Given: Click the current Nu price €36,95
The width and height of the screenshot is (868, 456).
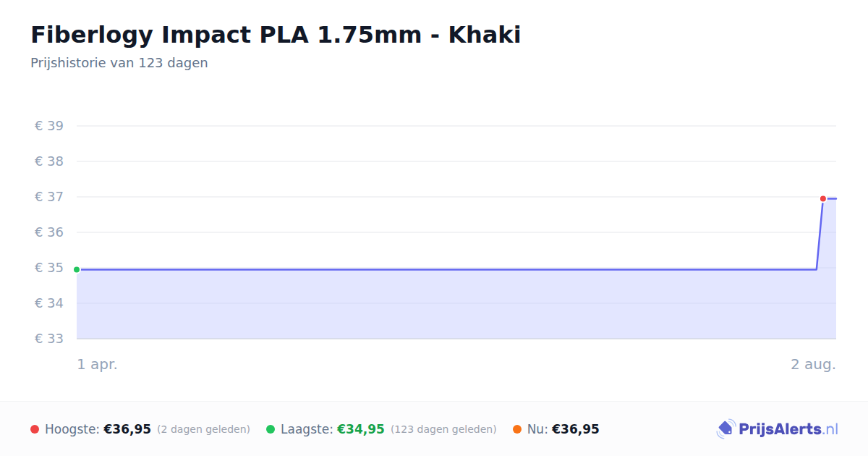Looking at the screenshot, I should point(576,429).
